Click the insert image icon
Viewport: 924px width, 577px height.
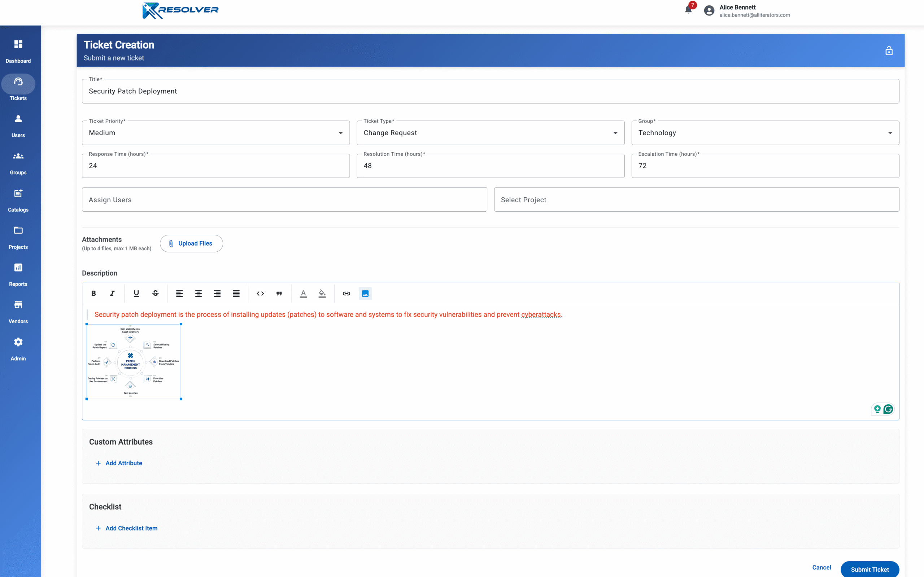click(365, 294)
